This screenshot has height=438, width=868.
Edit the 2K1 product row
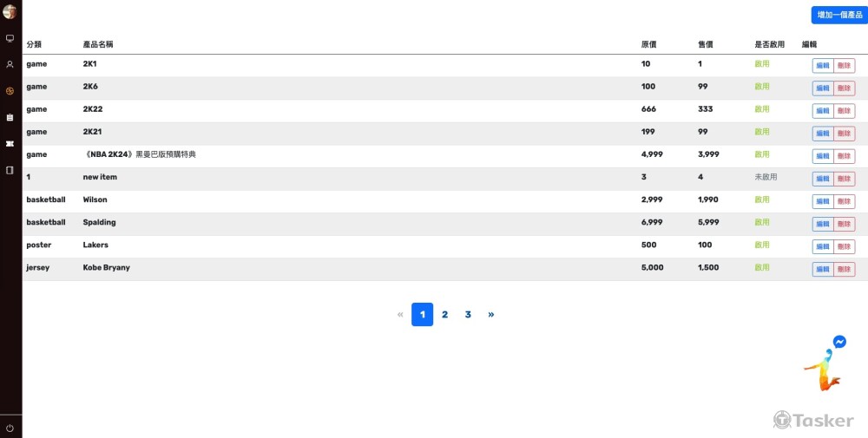822,66
